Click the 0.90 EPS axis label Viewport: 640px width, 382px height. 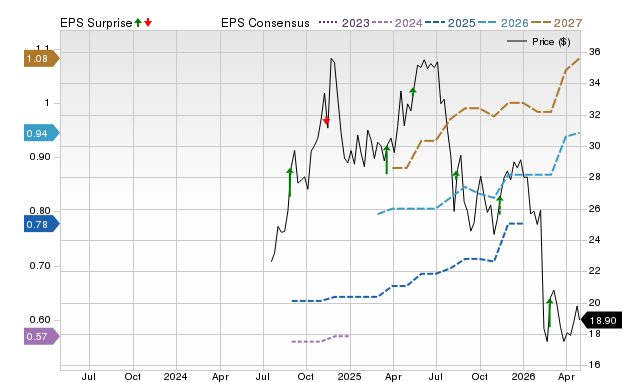(40, 157)
